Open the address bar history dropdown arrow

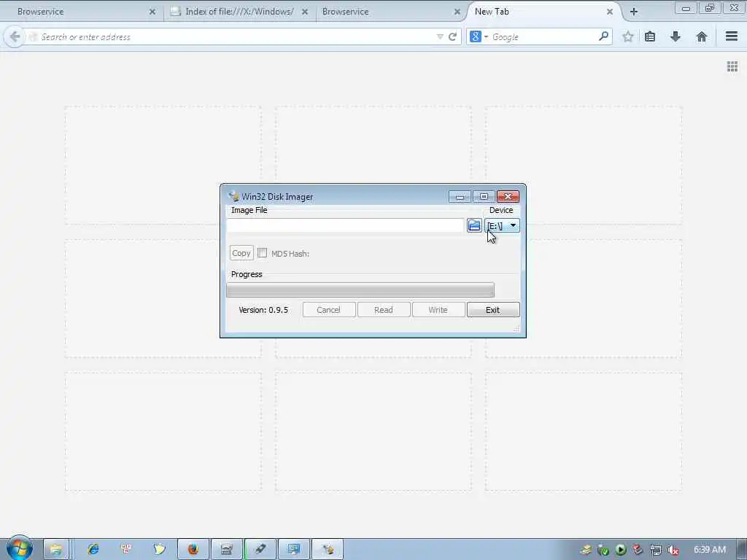(x=440, y=36)
